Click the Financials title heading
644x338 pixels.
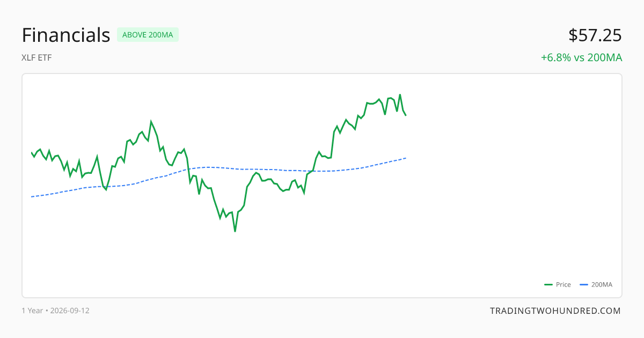pyautogui.click(x=66, y=35)
